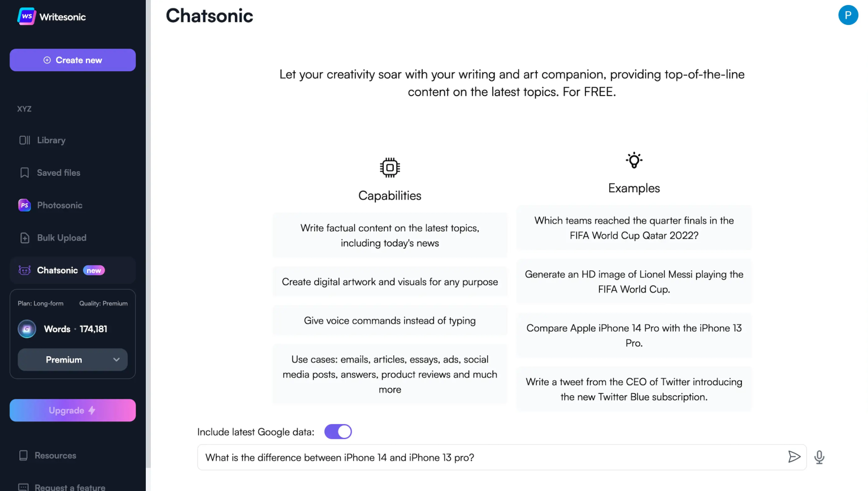Click the microphone icon for voice input
This screenshot has height=491, width=868.
tap(819, 456)
